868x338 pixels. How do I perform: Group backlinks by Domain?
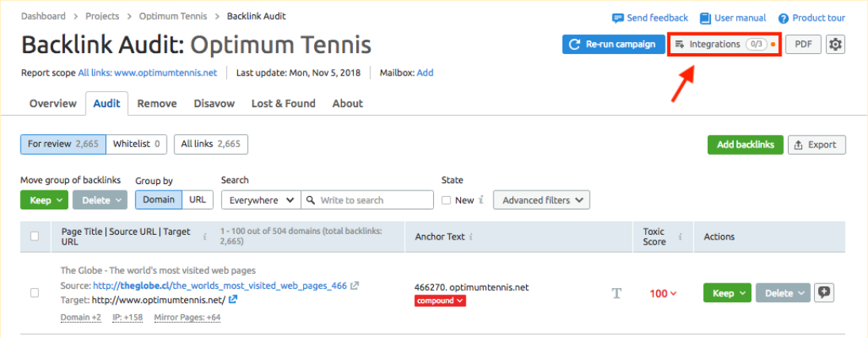159,200
